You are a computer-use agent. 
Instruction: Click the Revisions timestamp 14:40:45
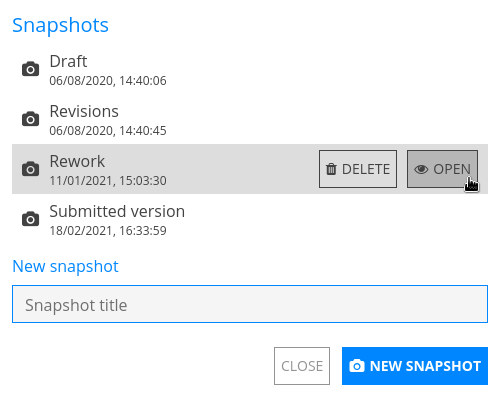(143, 131)
